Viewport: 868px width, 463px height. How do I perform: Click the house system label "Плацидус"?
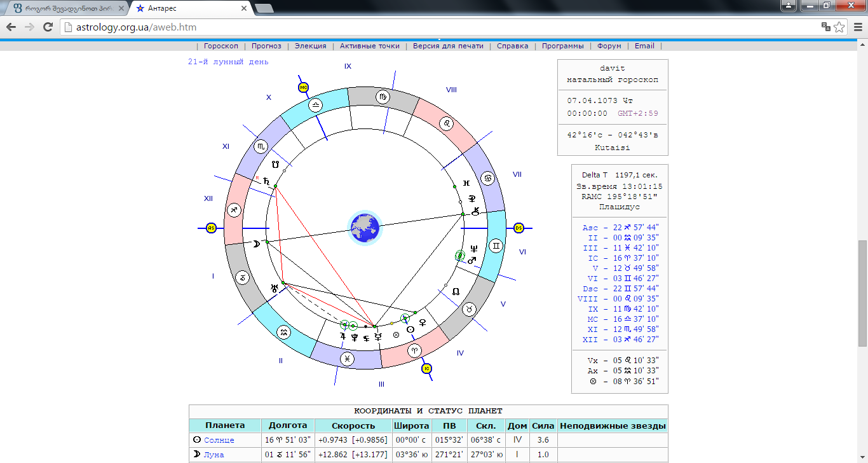click(620, 207)
